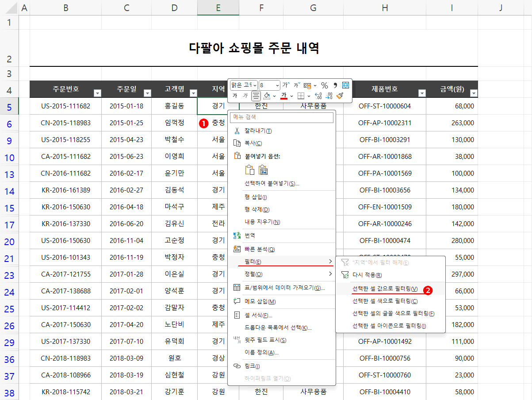Open accounting format dropdown arrow
The width and height of the screenshot is (532, 400).
click(315, 85)
